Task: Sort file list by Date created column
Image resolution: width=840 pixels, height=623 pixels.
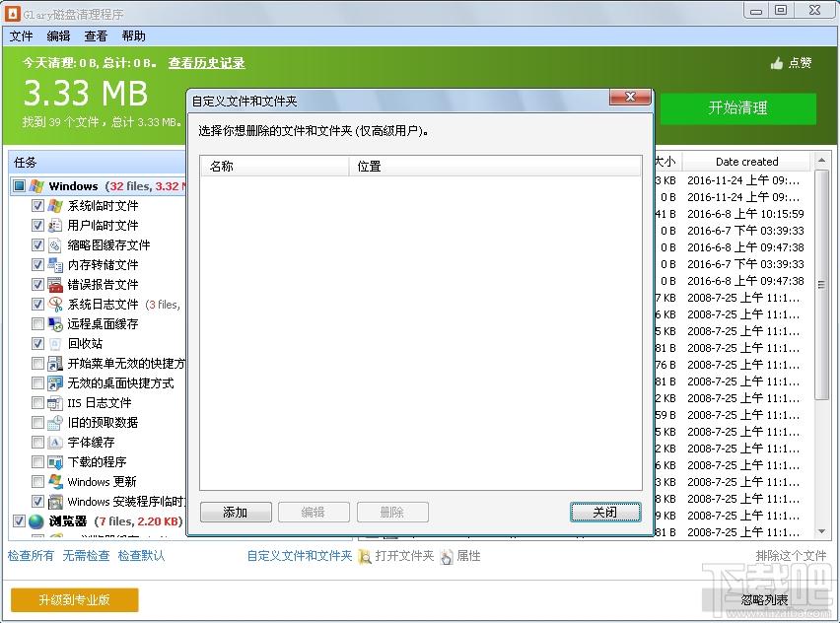Action: tap(746, 162)
